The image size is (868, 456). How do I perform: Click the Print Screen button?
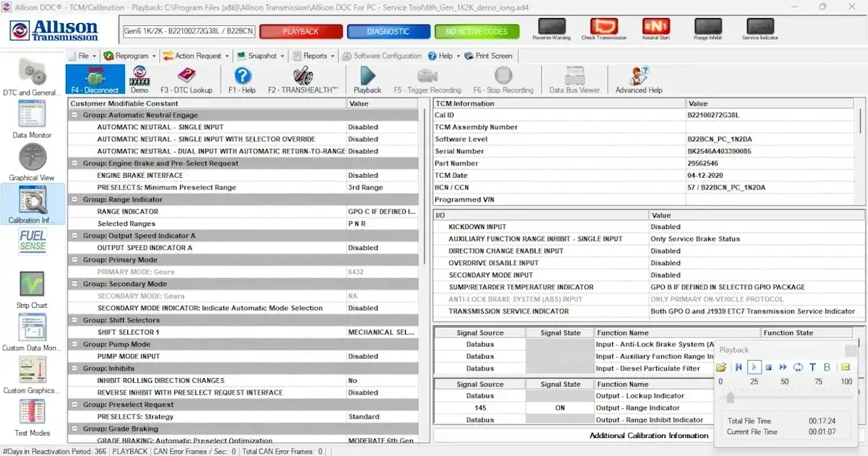[x=489, y=56]
